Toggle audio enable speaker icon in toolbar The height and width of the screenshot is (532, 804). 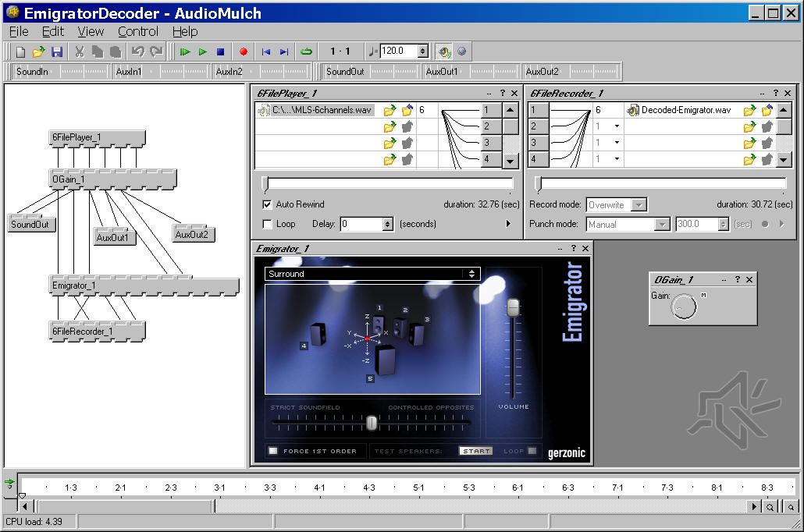[x=444, y=51]
